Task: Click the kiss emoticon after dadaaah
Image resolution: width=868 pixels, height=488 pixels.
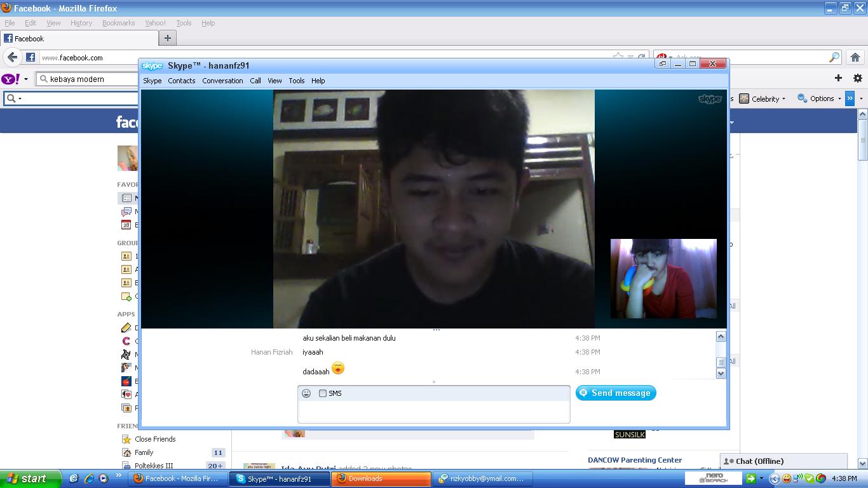Action: (x=338, y=368)
